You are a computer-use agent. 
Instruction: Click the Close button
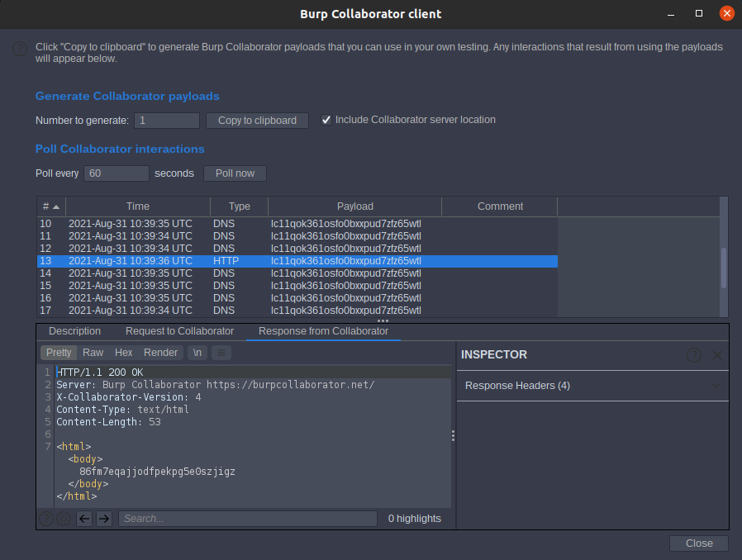coord(699,543)
